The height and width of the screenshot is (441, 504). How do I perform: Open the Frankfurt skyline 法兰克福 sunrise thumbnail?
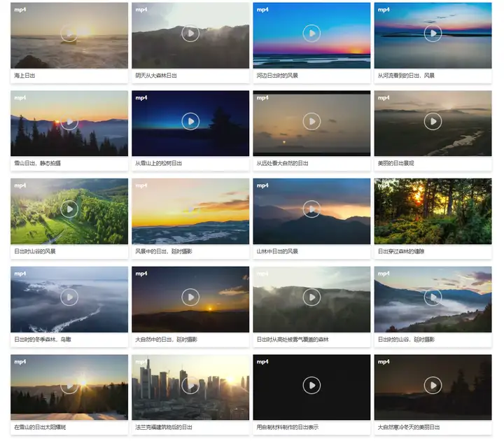coord(190,387)
